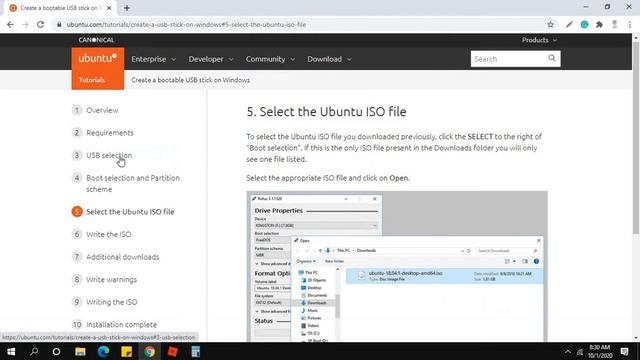Expand the Developer menu
Viewport: 640px width, 360px height.
[x=211, y=59]
